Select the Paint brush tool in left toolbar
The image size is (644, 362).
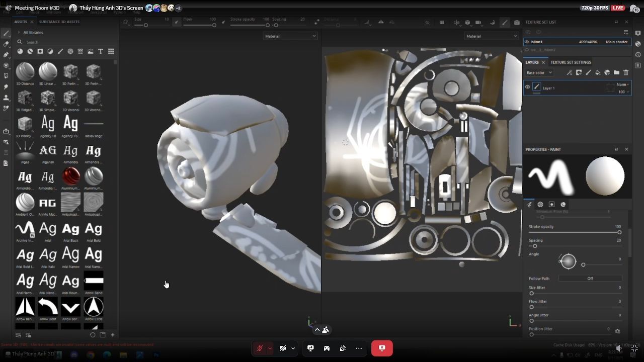(x=6, y=33)
